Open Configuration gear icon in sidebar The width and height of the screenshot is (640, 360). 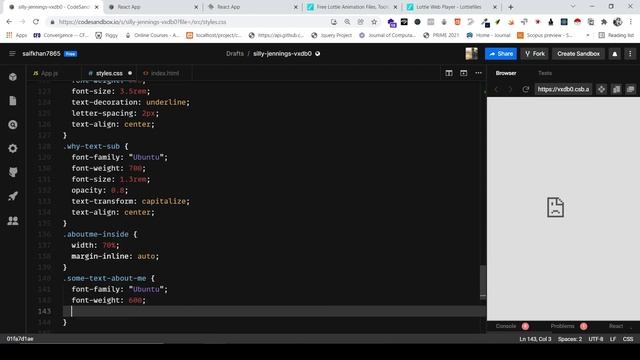coord(13,148)
